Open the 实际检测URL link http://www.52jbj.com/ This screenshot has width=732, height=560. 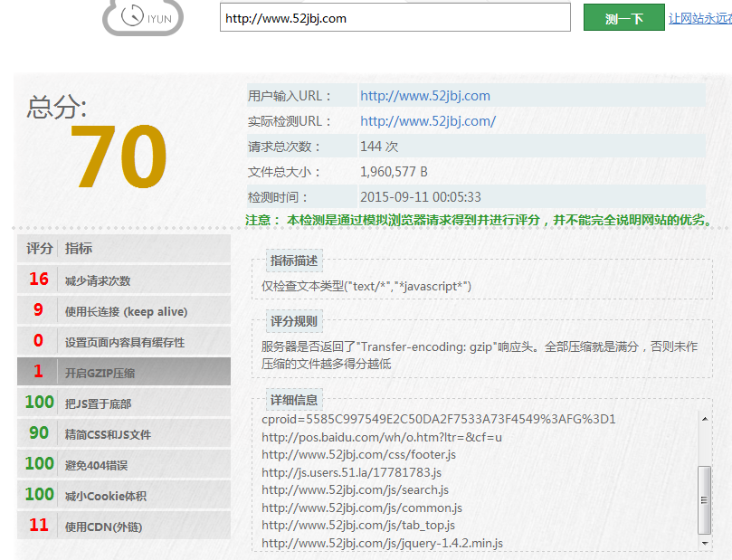point(427,121)
